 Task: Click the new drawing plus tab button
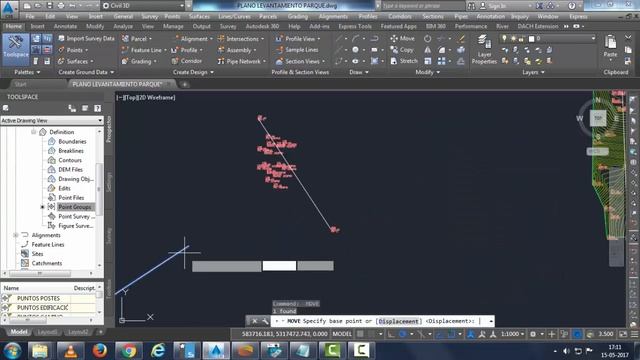pyautogui.click(x=184, y=84)
